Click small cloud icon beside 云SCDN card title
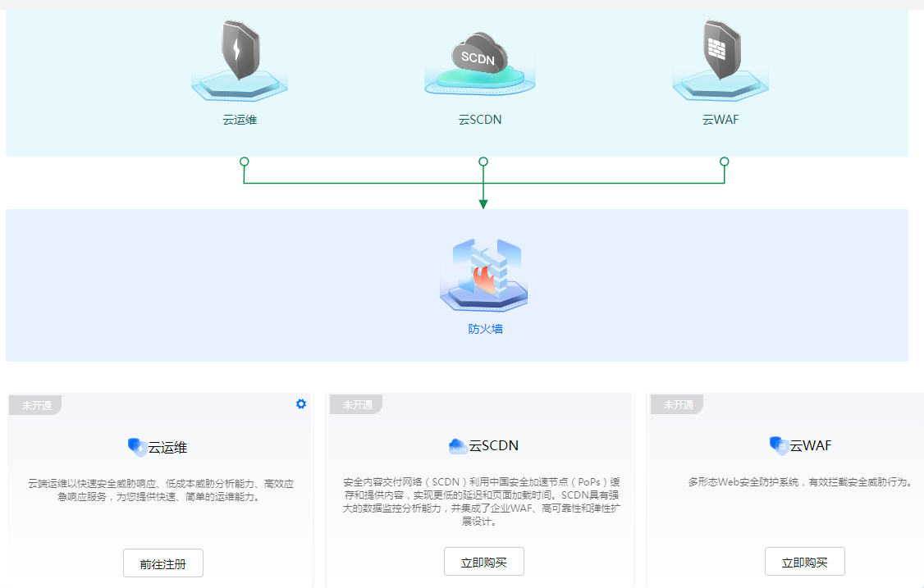Viewport: 924px width, 588px height. tap(458, 446)
